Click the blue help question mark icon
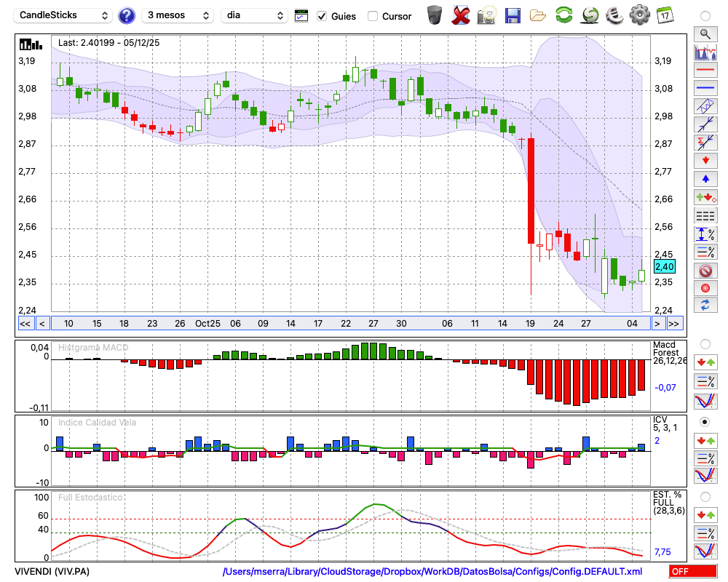This screenshot has width=728, height=582. point(127,15)
